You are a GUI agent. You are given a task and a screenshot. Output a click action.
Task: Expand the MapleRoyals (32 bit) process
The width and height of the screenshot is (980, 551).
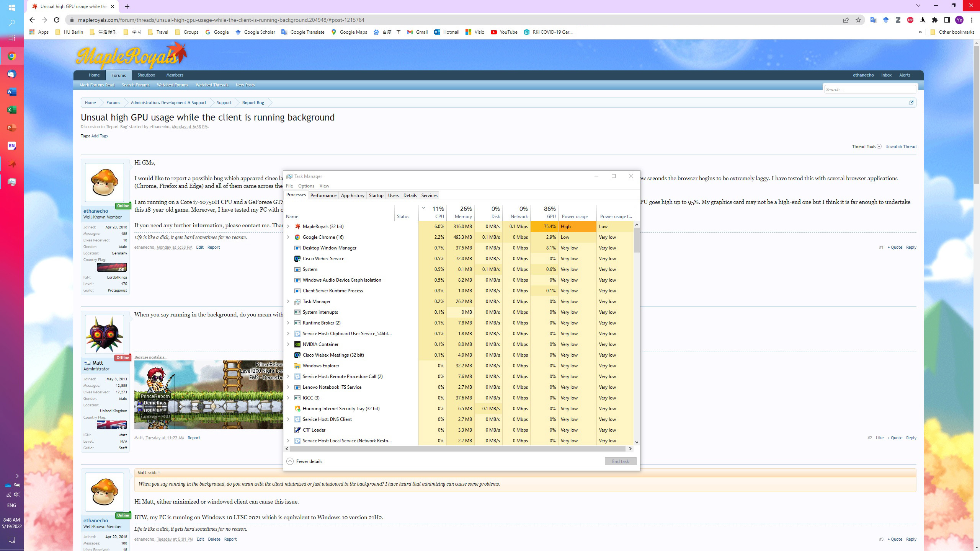[288, 227]
